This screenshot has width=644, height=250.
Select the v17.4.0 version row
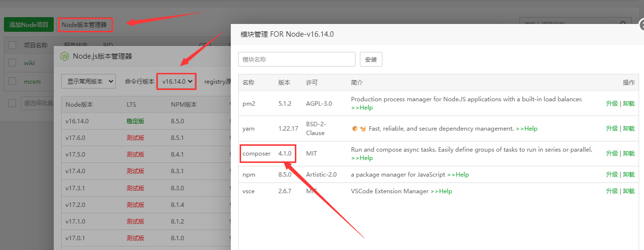tap(146, 171)
